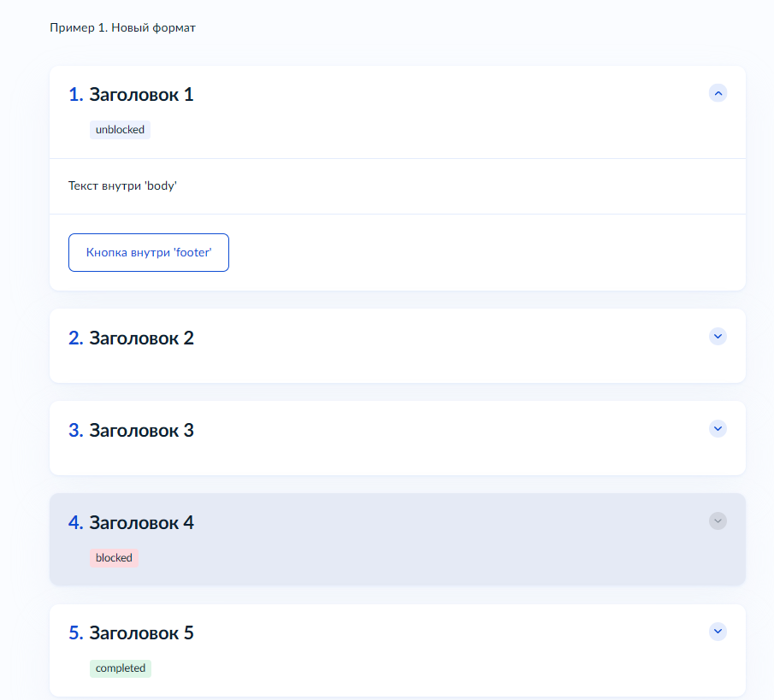The width and height of the screenshot is (774, 700).
Task: Click the greyed chevron on Заголовок 4
Action: (x=718, y=521)
